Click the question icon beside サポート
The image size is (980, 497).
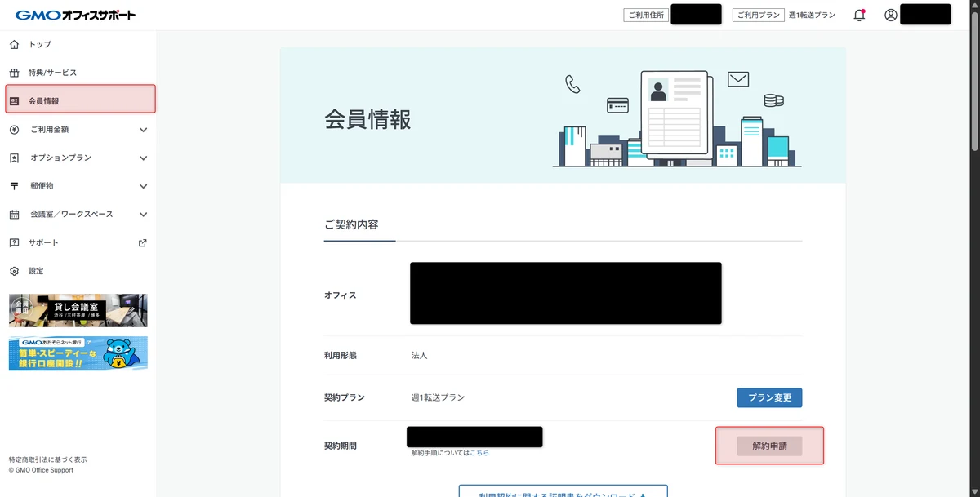click(x=14, y=242)
